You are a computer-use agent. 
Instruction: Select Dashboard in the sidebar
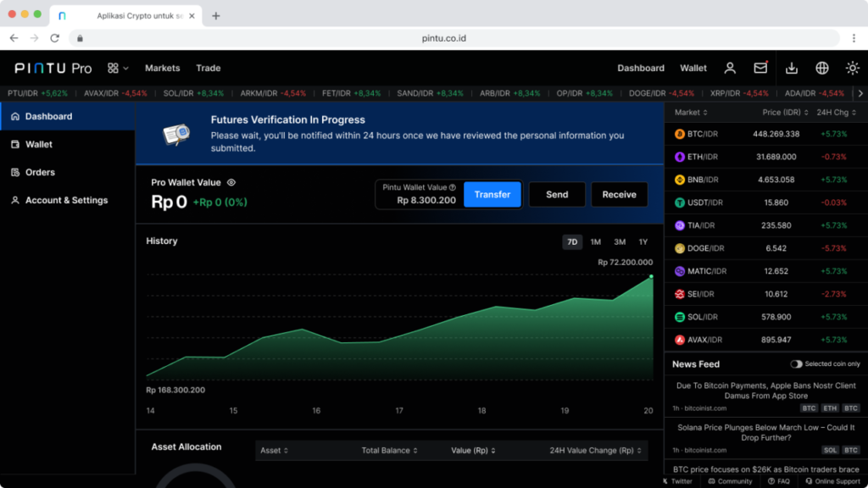point(68,116)
